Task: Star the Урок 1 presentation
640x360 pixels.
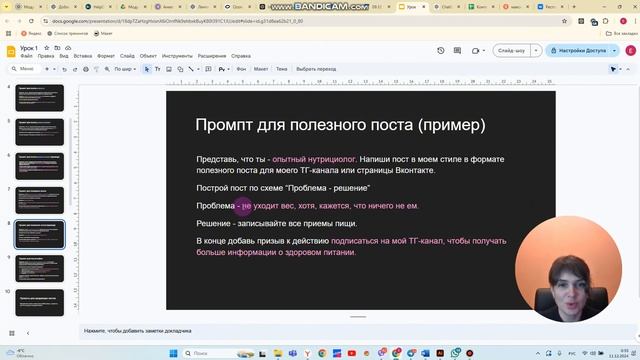Action: click(47, 48)
